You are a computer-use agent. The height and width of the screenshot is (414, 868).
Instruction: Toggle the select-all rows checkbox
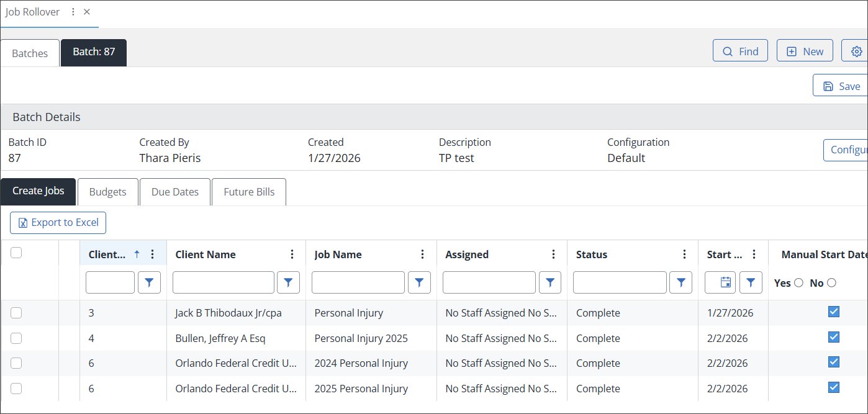click(16, 253)
